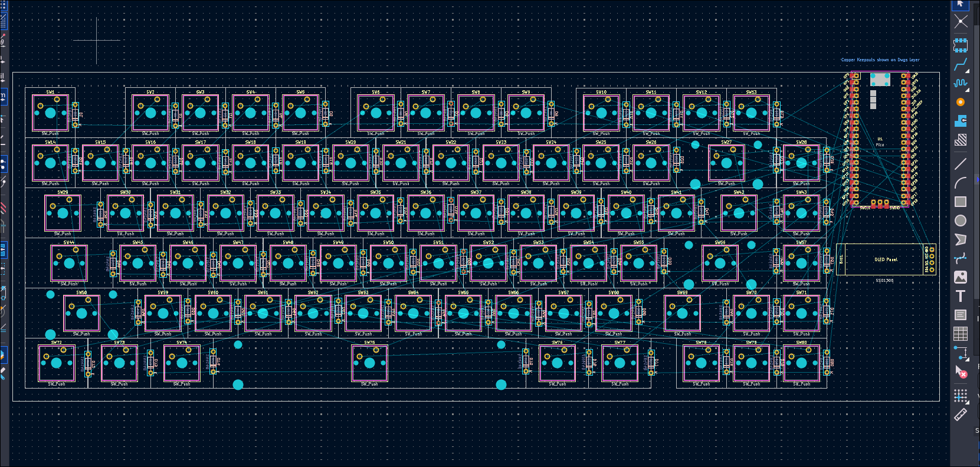Expand the Tune Length tool options
Viewport: 980px width, 467px height.
967,90
